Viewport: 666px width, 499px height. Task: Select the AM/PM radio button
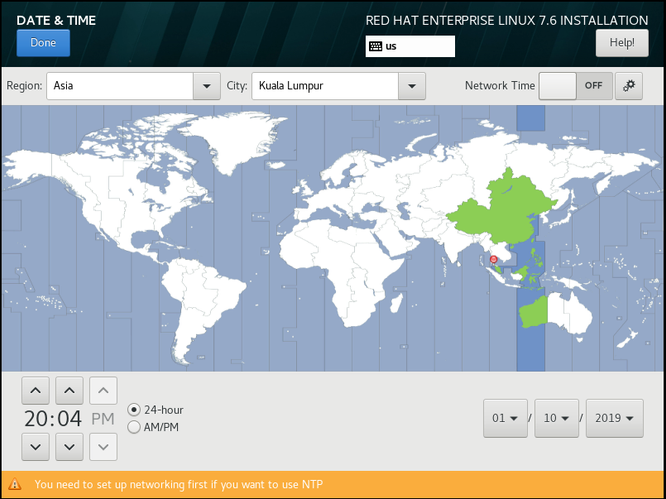(134, 427)
